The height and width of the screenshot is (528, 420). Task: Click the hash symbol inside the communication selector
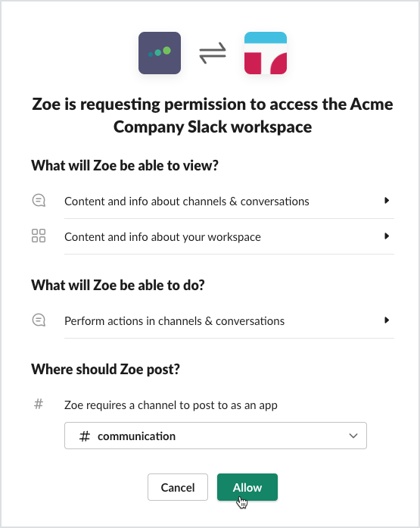pyautogui.click(x=85, y=436)
